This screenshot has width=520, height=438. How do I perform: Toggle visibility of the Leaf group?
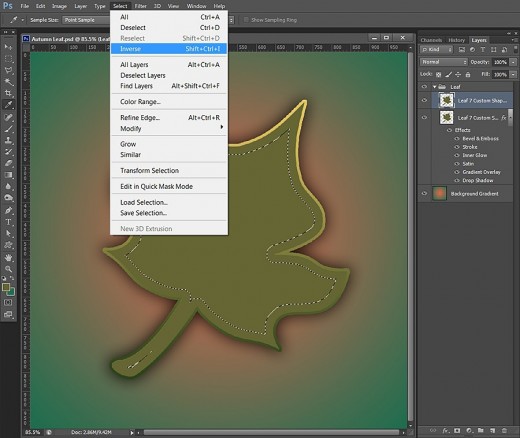point(424,87)
